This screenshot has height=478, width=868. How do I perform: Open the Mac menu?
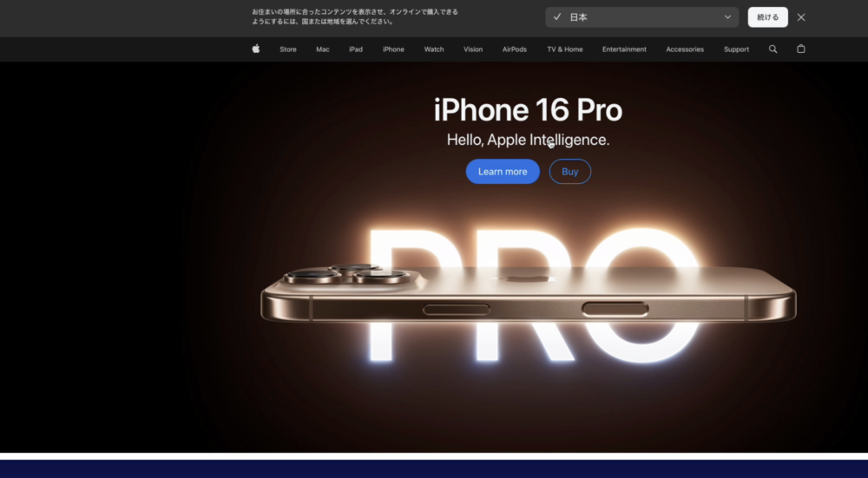point(322,49)
